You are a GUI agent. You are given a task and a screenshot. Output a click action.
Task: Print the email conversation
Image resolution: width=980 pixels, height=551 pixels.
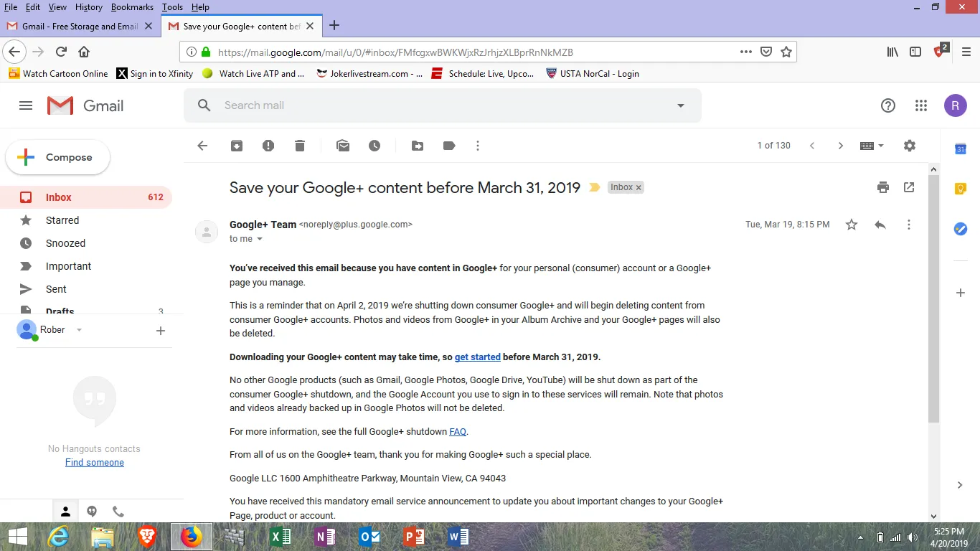click(x=883, y=187)
